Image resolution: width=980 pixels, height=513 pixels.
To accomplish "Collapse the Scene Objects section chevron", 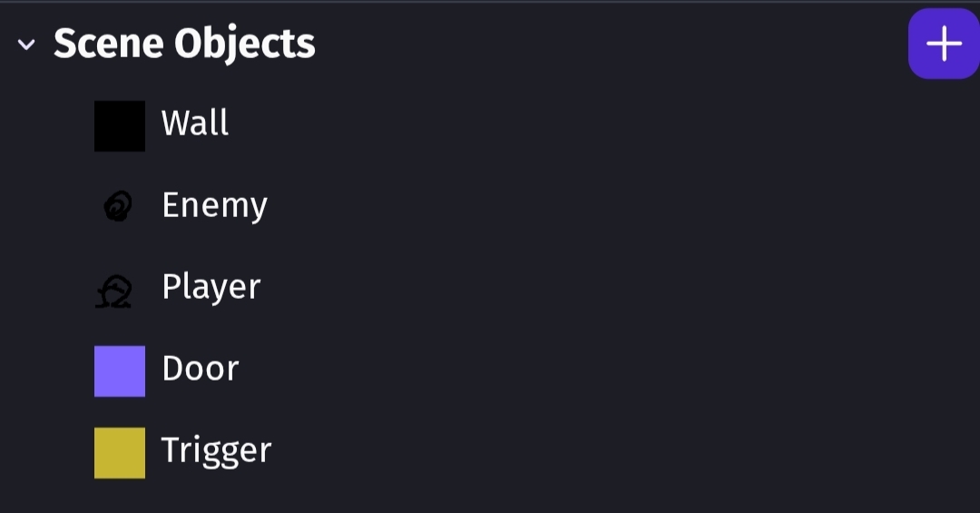I will click(26, 44).
